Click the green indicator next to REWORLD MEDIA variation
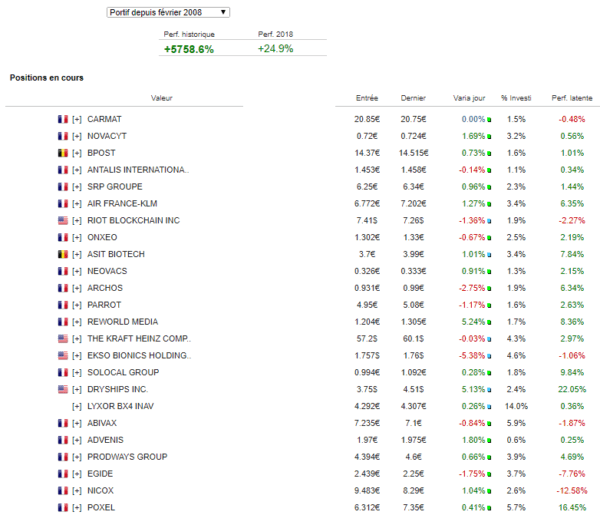 coord(489,323)
